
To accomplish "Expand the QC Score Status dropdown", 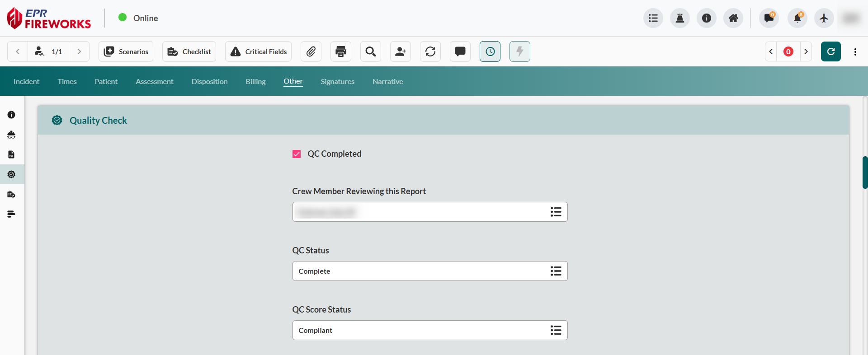I will pos(556,330).
